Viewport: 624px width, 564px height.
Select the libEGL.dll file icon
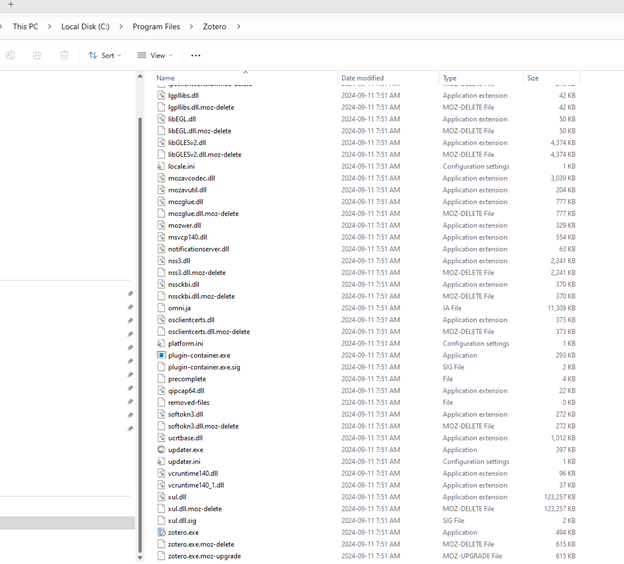point(161,119)
